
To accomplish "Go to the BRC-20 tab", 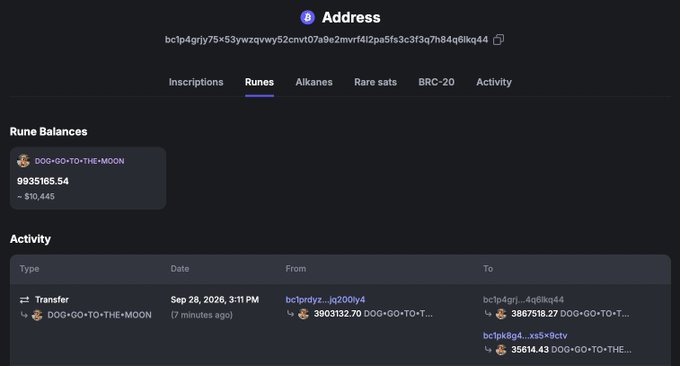I will [x=436, y=82].
